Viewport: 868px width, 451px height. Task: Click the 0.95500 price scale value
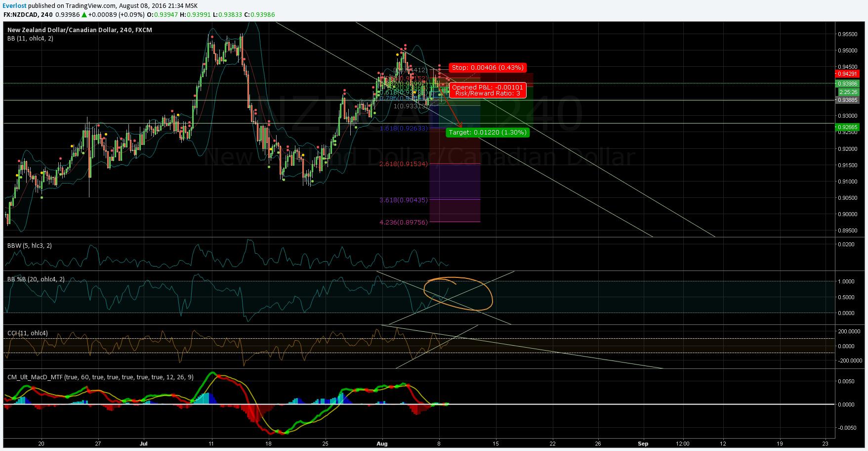pyautogui.click(x=847, y=34)
